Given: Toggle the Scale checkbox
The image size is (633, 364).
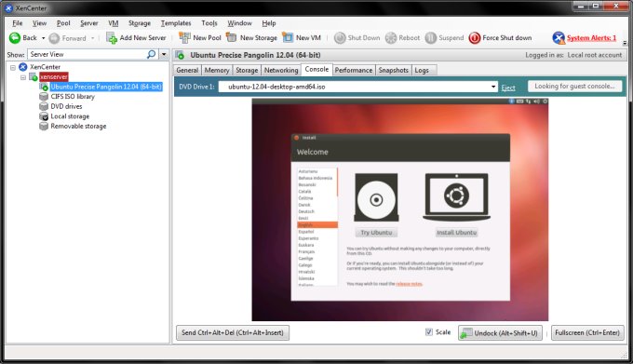Looking at the screenshot, I should [429, 331].
